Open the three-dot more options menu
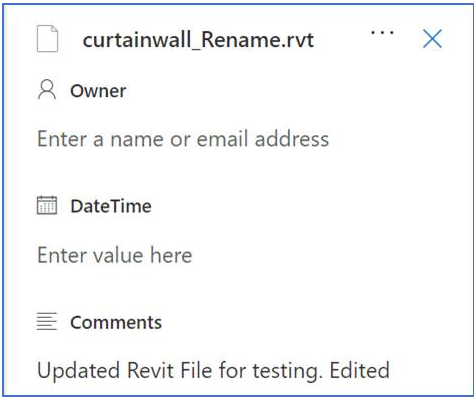The width and height of the screenshot is (474, 398). pos(382,33)
